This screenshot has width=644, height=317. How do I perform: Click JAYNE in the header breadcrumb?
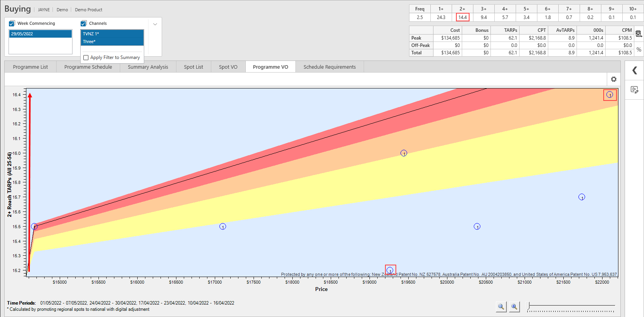pyautogui.click(x=44, y=10)
